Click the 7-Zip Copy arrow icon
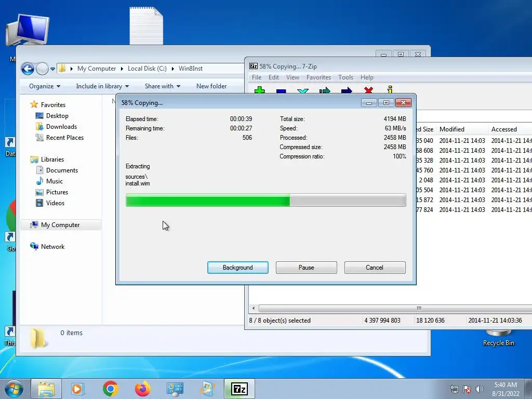Image resolution: width=532 pixels, height=399 pixels. [x=325, y=90]
